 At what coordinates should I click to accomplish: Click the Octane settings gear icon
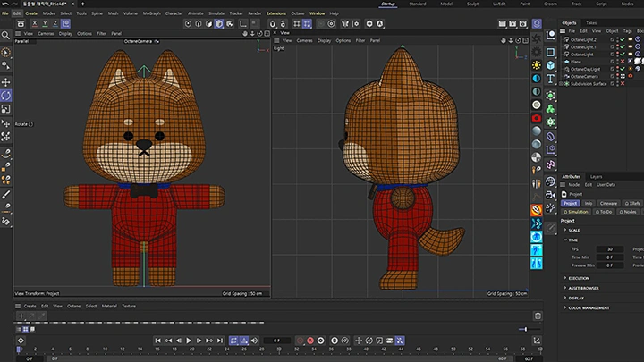(537, 52)
